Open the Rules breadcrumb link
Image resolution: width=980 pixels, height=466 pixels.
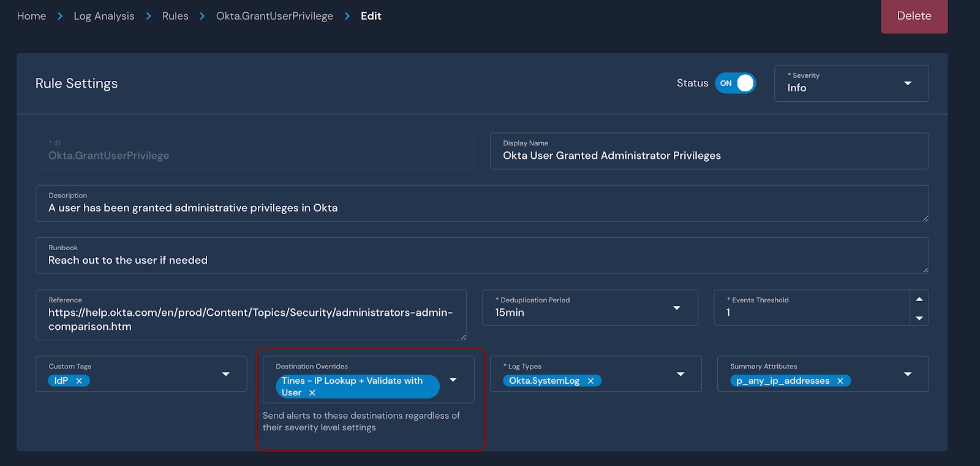click(x=175, y=16)
